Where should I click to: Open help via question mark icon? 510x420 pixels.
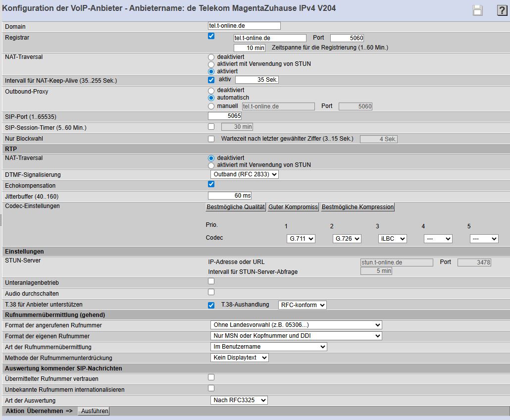tap(502, 10)
